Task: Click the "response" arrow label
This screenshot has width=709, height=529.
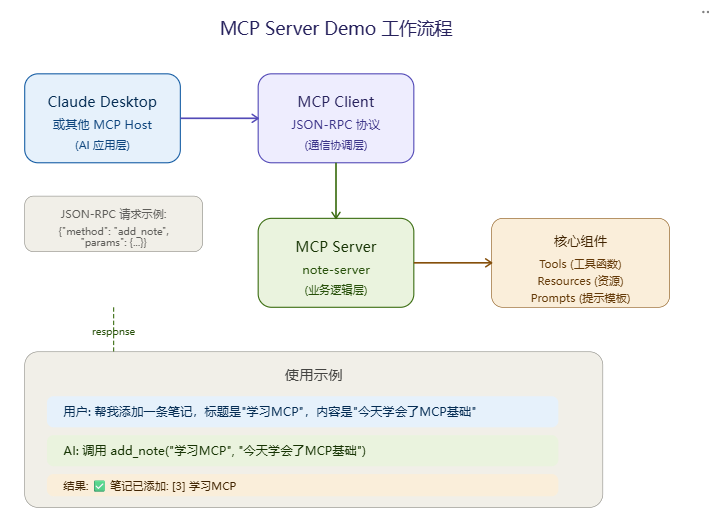Action: [x=113, y=332]
